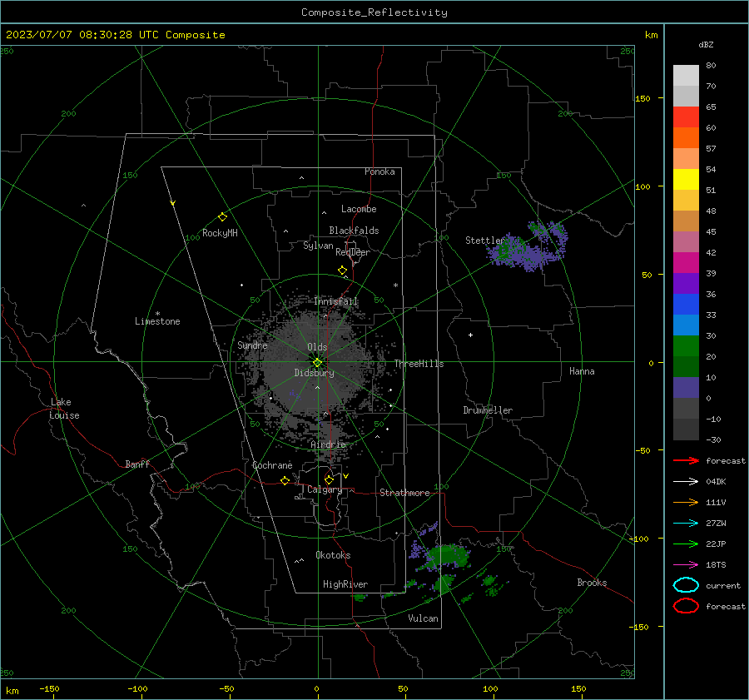This screenshot has width=749, height=700.
Task: Pick the magenta 39-42 dBZ swatch
Action: tap(686, 263)
